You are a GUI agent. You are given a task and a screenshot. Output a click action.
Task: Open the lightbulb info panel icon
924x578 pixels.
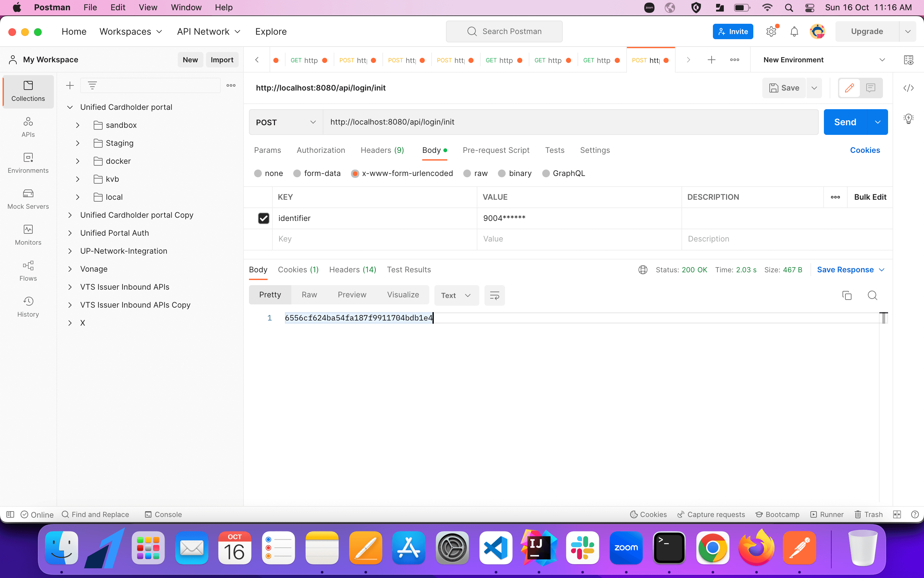pyautogui.click(x=908, y=118)
